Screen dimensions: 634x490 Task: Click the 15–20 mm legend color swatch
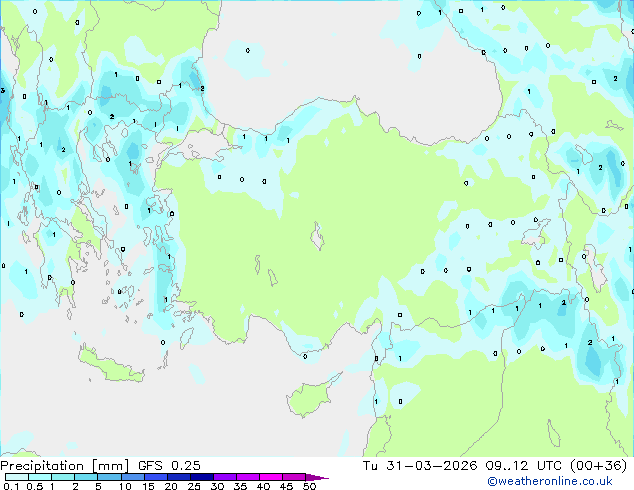(x=156, y=477)
